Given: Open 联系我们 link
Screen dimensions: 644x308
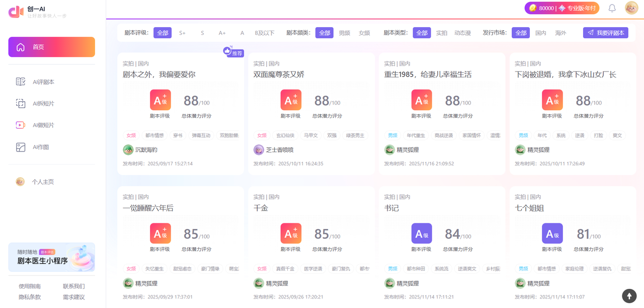Looking at the screenshot, I should (x=73, y=286).
